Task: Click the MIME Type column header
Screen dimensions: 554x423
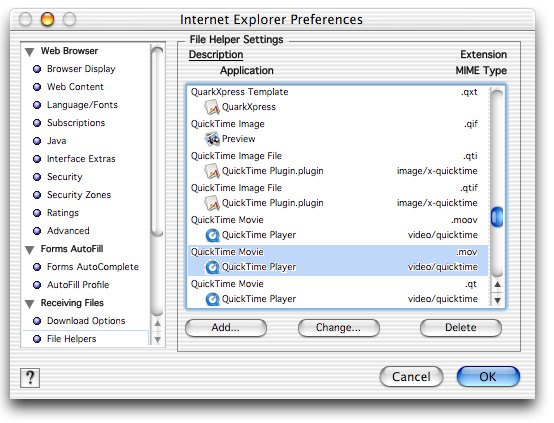Action: point(481,71)
